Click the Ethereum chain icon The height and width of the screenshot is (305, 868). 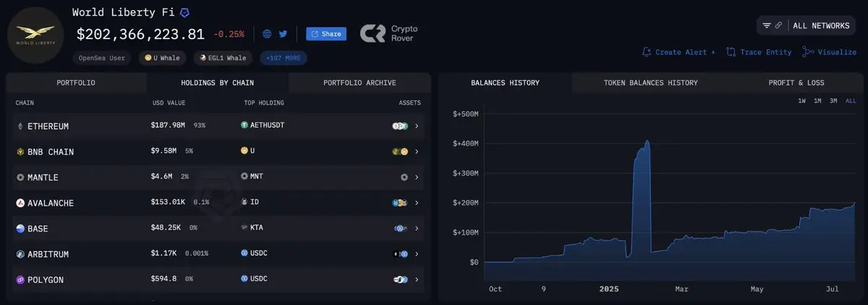click(20, 126)
